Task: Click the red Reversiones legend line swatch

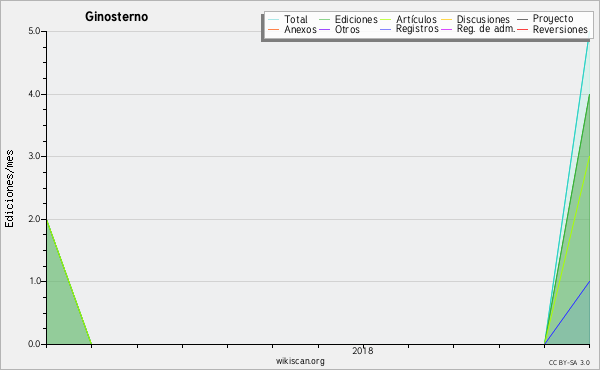Action: click(x=522, y=29)
